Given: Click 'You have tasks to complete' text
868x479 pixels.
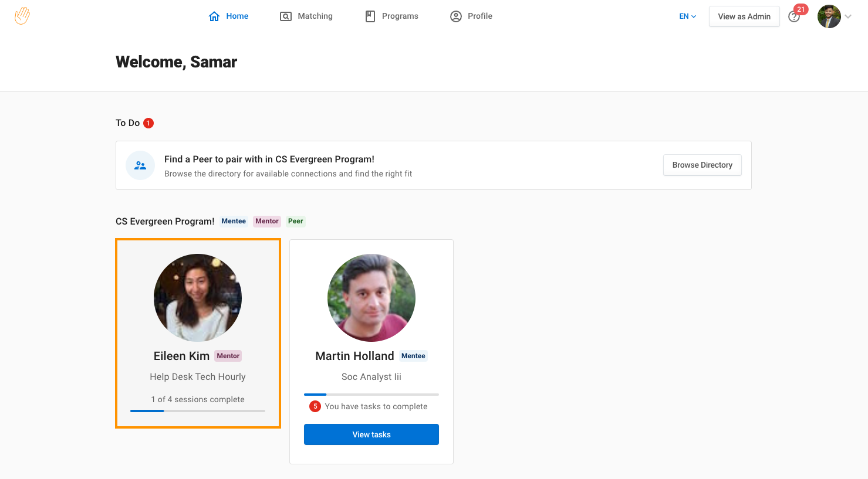Looking at the screenshot, I should tap(376, 406).
